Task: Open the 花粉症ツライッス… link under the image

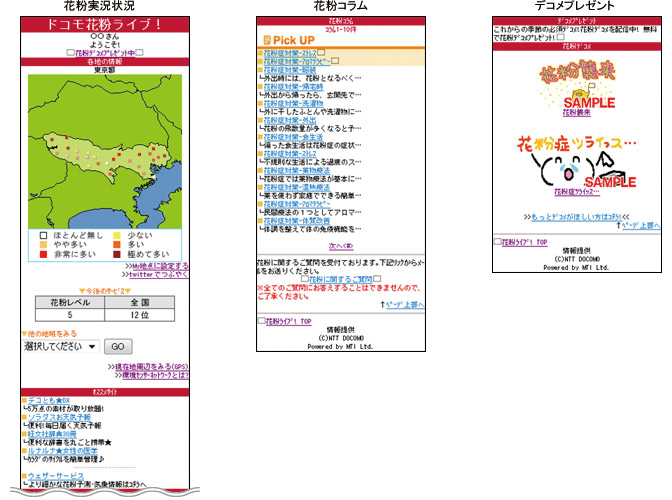Action: [x=576, y=192]
